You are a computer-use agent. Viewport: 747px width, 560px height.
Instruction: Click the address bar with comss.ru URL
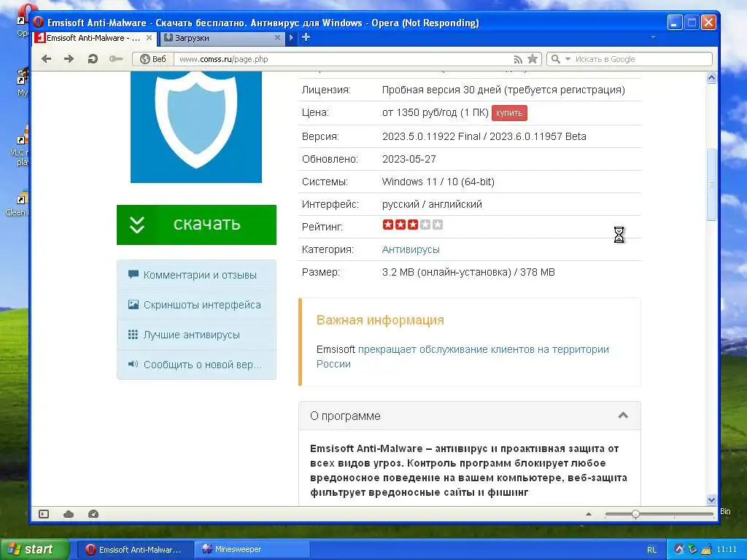tap(343, 59)
